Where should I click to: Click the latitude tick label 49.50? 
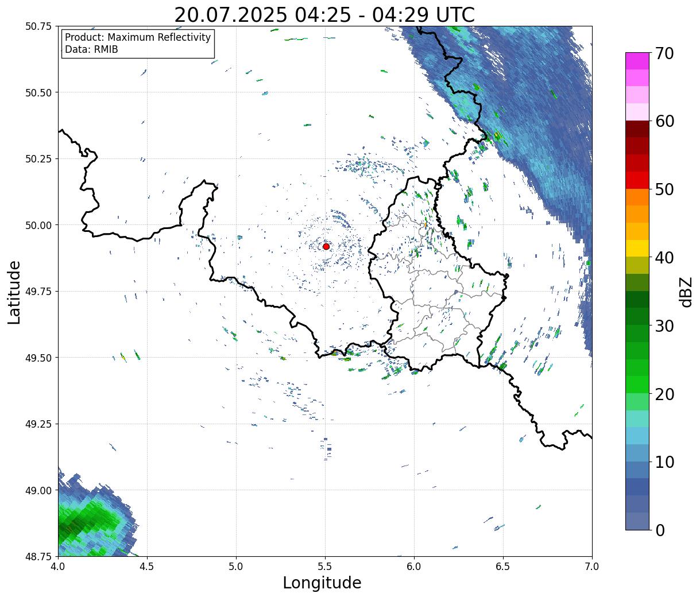(38, 358)
